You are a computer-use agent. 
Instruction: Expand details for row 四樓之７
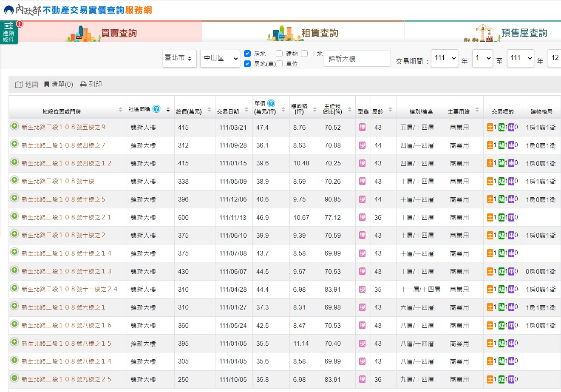14,144
